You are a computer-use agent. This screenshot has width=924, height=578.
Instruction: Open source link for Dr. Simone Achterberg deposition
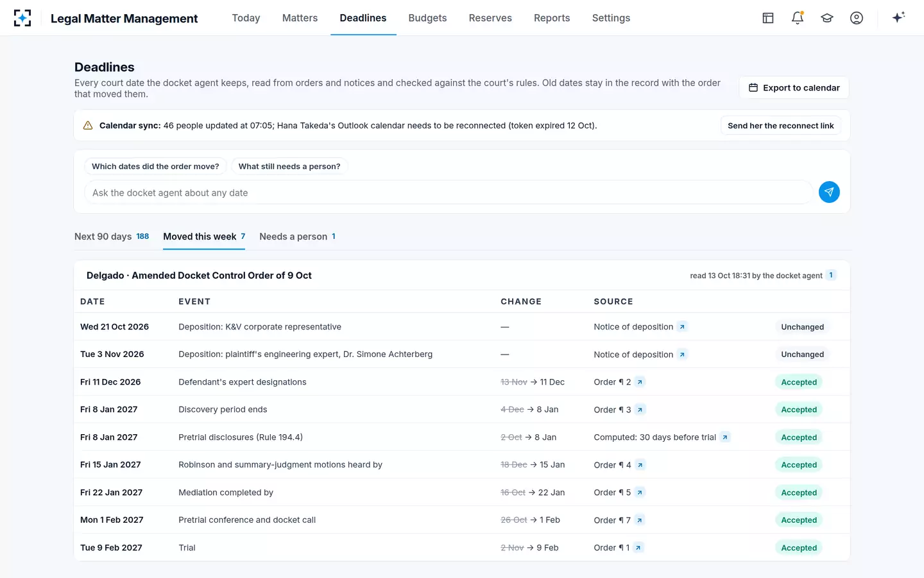(682, 355)
